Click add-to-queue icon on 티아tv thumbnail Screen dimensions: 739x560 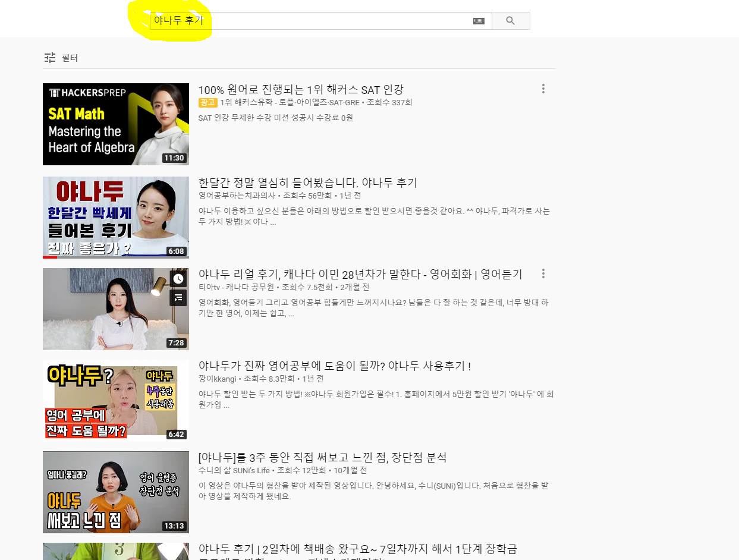pyautogui.click(x=178, y=298)
